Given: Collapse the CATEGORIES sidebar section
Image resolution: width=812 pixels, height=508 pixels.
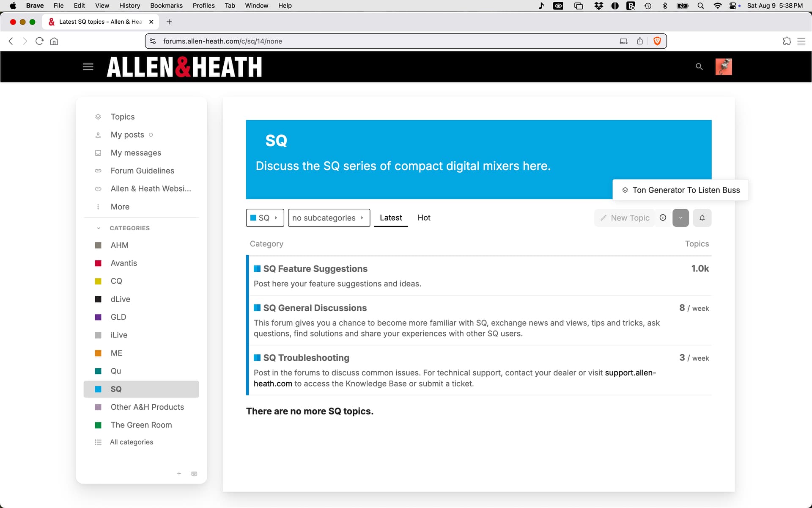Looking at the screenshot, I should pyautogui.click(x=99, y=228).
